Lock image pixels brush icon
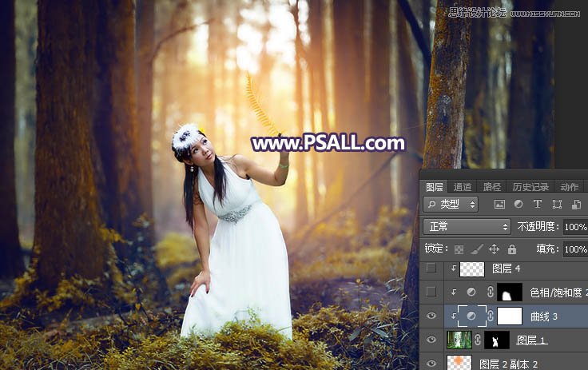Screen dimensions: 588x370 pyautogui.click(x=476, y=249)
